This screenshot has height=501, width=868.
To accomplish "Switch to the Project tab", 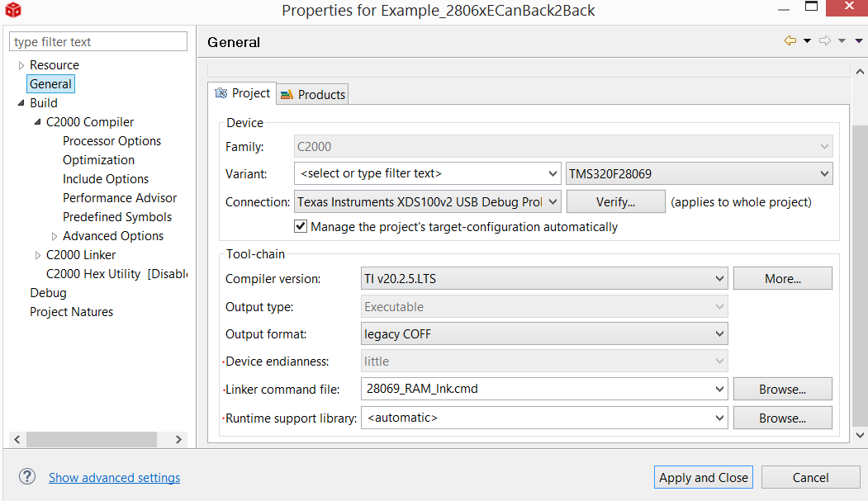I will click(x=243, y=93).
